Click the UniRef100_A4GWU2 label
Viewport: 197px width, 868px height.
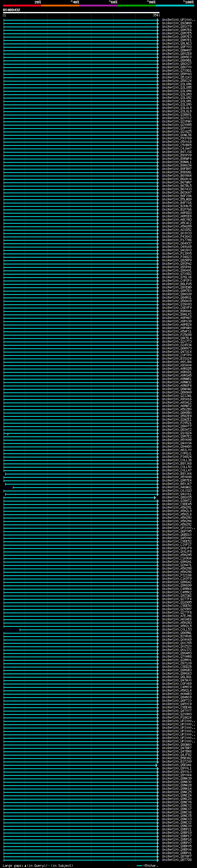coord(176,487)
